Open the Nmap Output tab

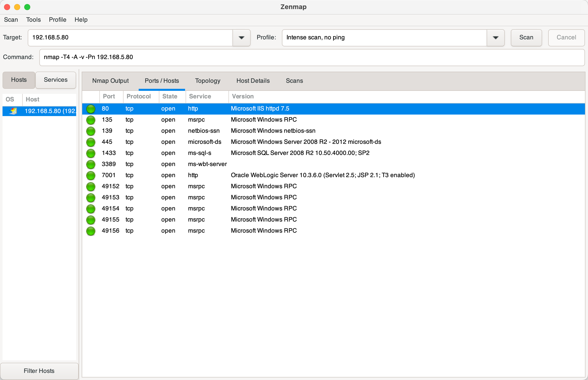tap(110, 81)
